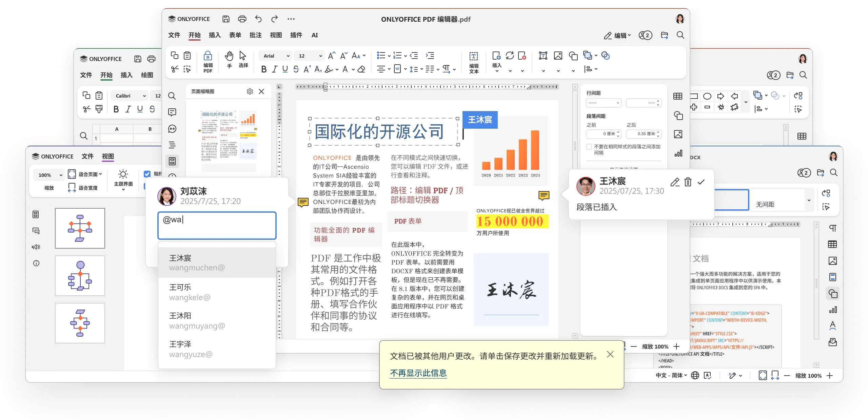868x420 pixels.
Task: Click the clear formatting eraser icon
Action: (361, 69)
